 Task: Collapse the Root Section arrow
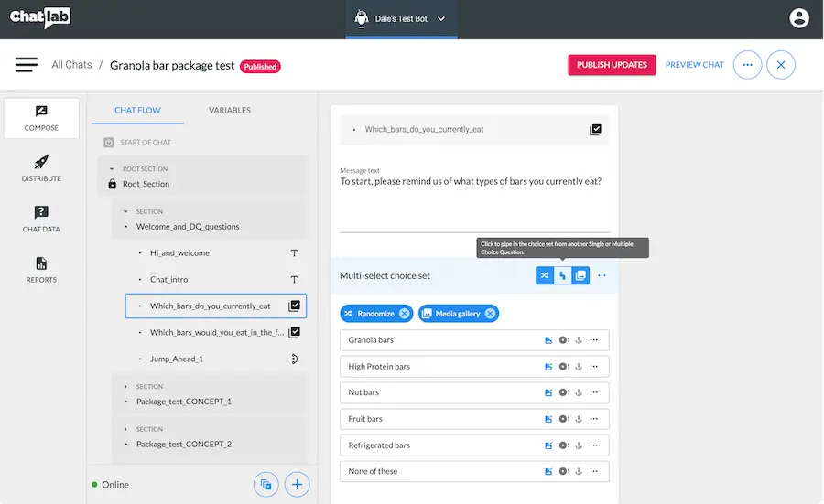point(112,169)
